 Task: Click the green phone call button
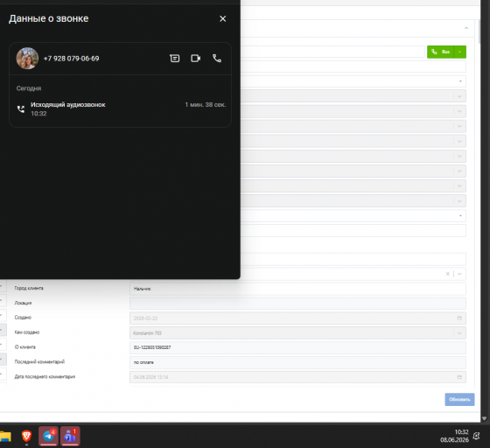(x=441, y=52)
